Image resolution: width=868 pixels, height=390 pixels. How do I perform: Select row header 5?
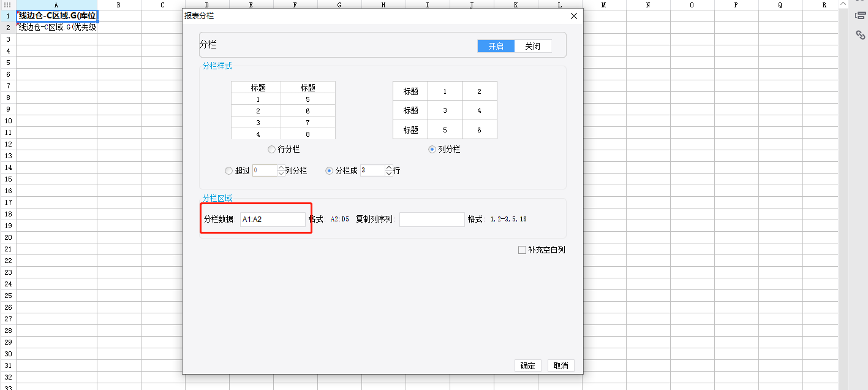click(8, 63)
